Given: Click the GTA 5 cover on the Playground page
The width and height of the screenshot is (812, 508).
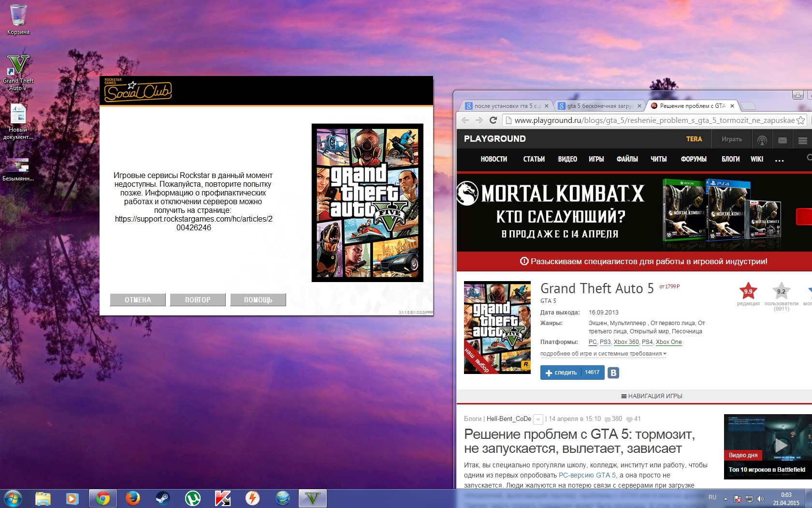Looking at the screenshot, I should (x=497, y=328).
